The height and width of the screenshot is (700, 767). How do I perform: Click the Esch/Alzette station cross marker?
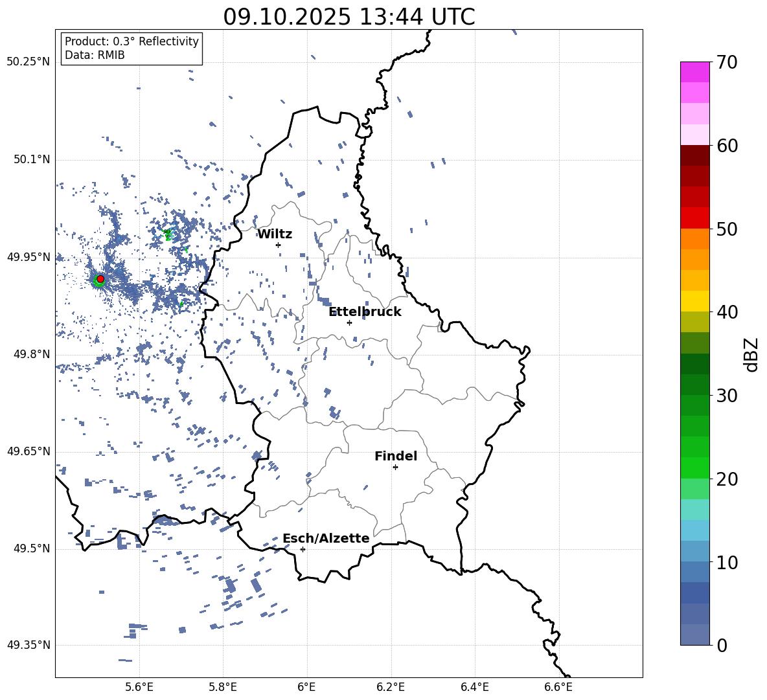pos(303,549)
